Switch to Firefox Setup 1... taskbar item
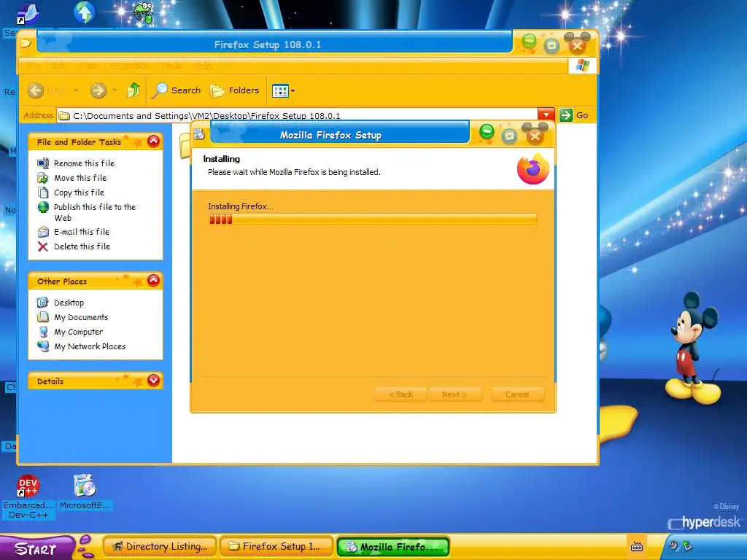 coord(276,547)
